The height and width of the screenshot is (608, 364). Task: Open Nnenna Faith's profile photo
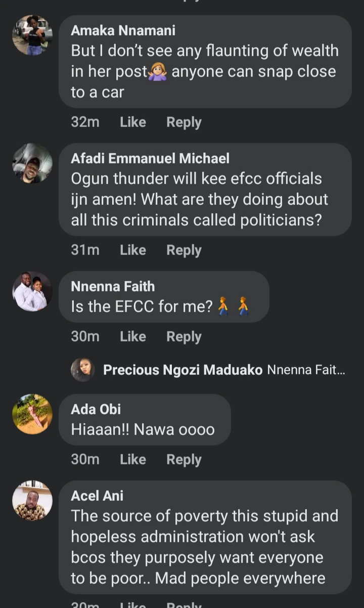(x=32, y=291)
